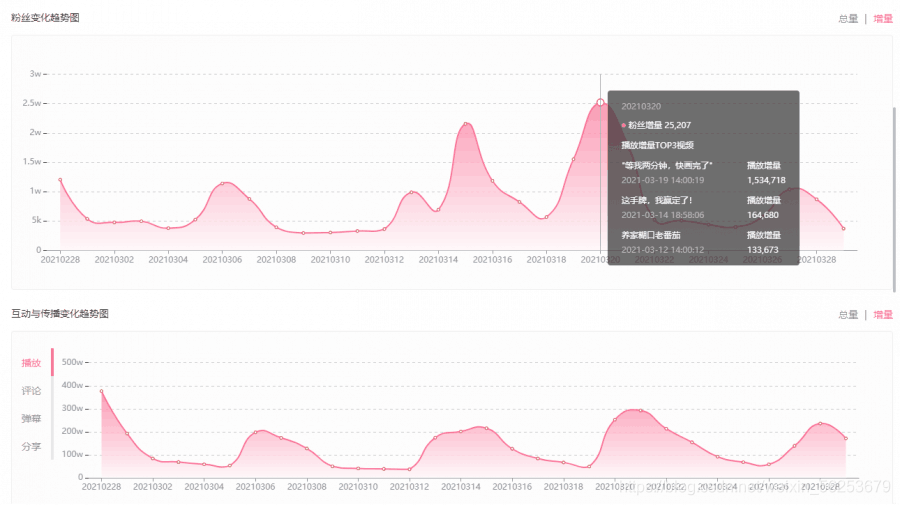
Task: Click the tooltip value 粉丝增量 25,207
Action: [660, 125]
